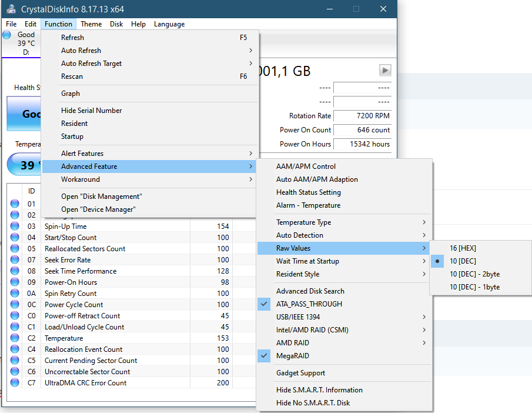The width and height of the screenshot is (532, 413).
Task: Expand the Alert Features submenu
Action: 150,153
